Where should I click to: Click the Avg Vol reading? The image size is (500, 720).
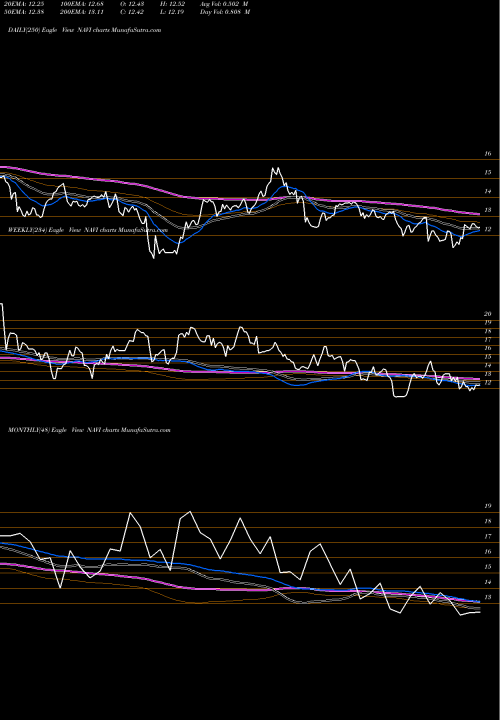pyautogui.click(x=224, y=4)
